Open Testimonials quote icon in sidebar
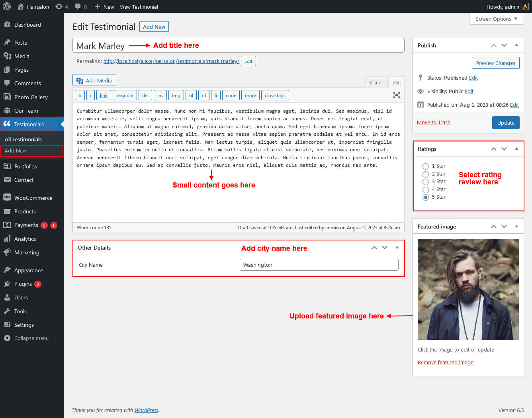Screen dimensions: 532x418 [x=7, y=124]
